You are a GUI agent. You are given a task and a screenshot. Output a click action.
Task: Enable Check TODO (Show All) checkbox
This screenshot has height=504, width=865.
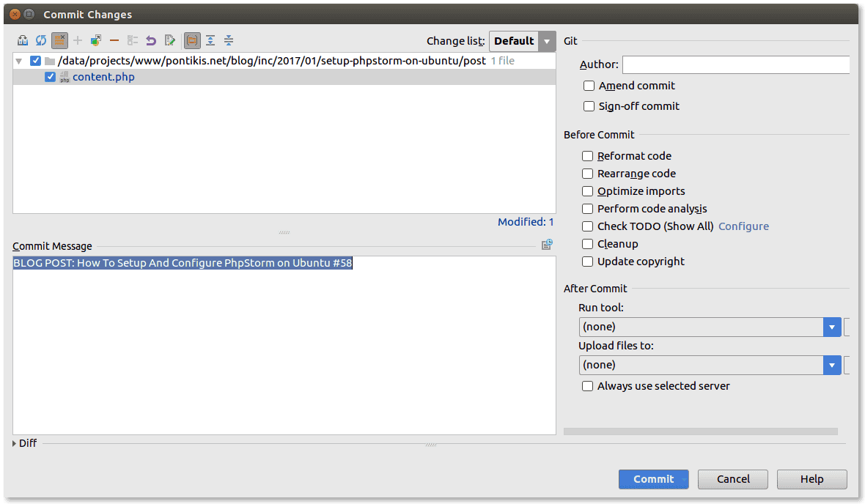pos(587,226)
